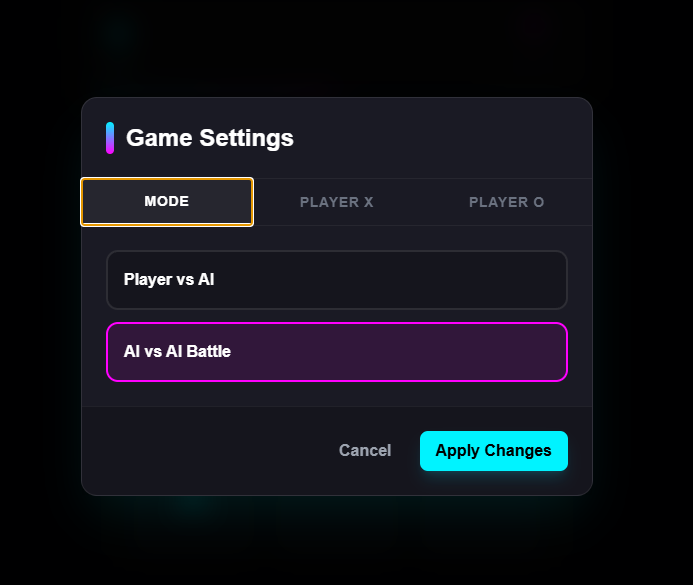Select the Player vs AI mode
The height and width of the screenshot is (585, 693).
(x=337, y=280)
